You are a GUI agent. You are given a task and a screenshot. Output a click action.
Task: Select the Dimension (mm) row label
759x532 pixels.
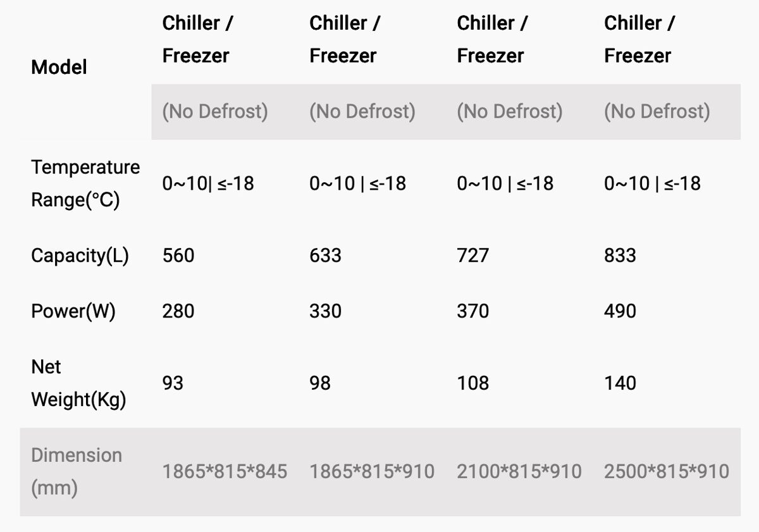pyautogui.click(x=77, y=471)
